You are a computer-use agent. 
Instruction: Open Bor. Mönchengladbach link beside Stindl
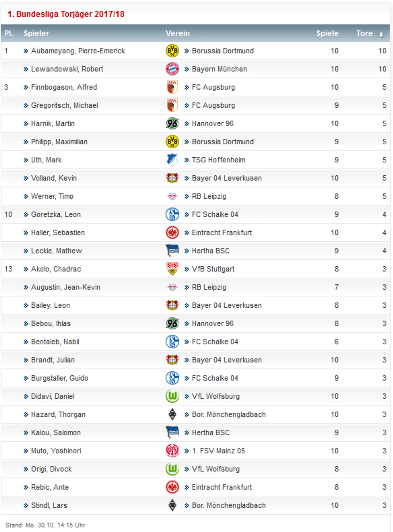[229, 505]
